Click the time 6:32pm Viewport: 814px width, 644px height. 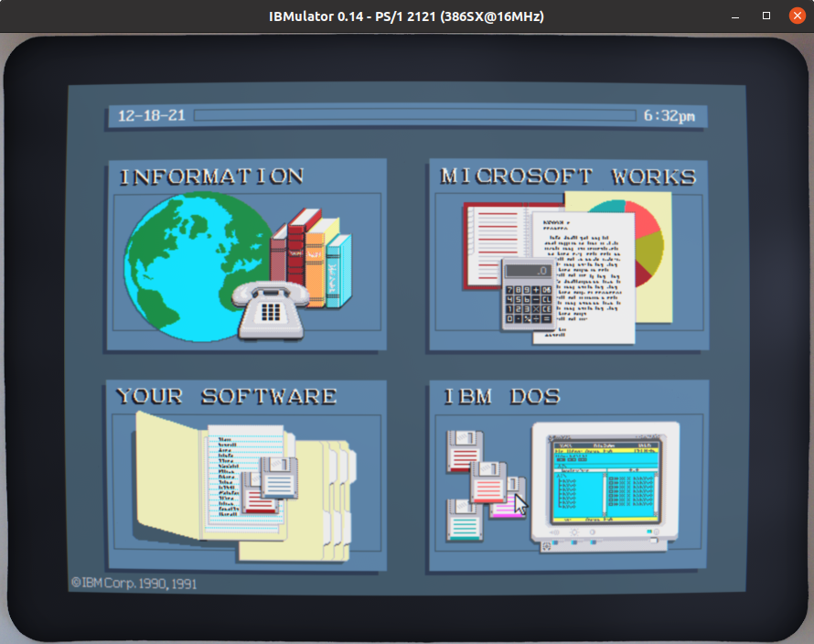(669, 115)
